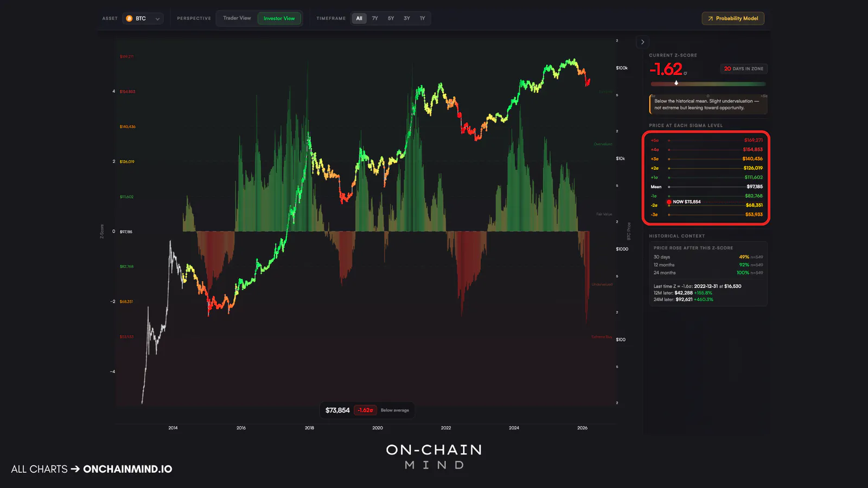The width and height of the screenshot is (868, 488).
Task: Select the -1σ $82,768 sigma level row
Action: [706, 196]
